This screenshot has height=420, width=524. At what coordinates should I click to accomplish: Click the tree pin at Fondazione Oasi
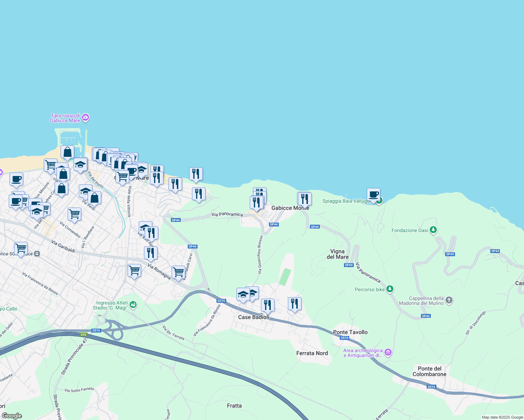point(433,230)
